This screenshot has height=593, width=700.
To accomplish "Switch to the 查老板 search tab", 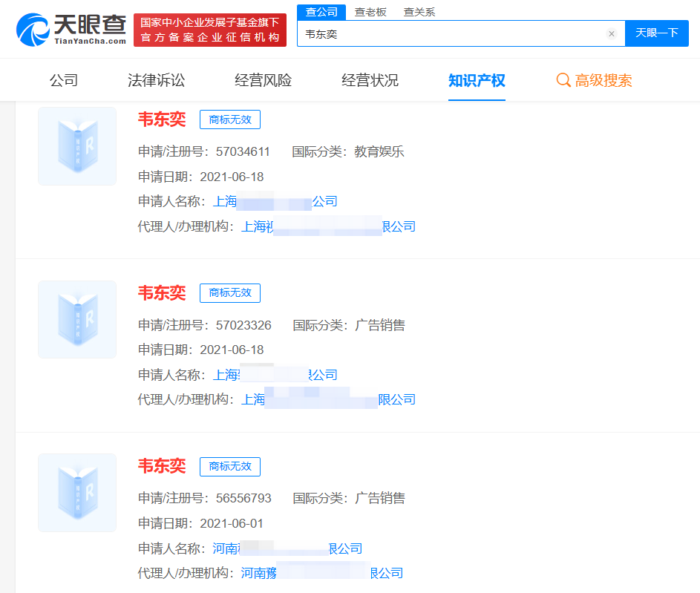I will [370, 12].
